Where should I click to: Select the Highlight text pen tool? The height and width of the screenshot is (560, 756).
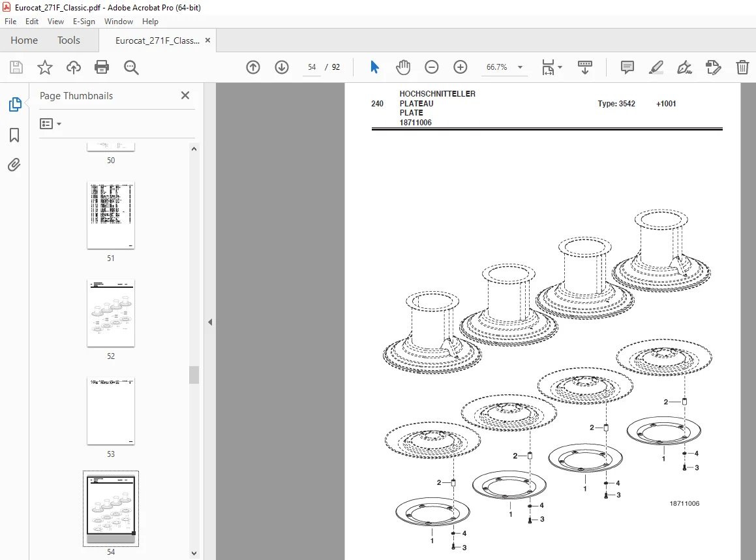point(656,67)
